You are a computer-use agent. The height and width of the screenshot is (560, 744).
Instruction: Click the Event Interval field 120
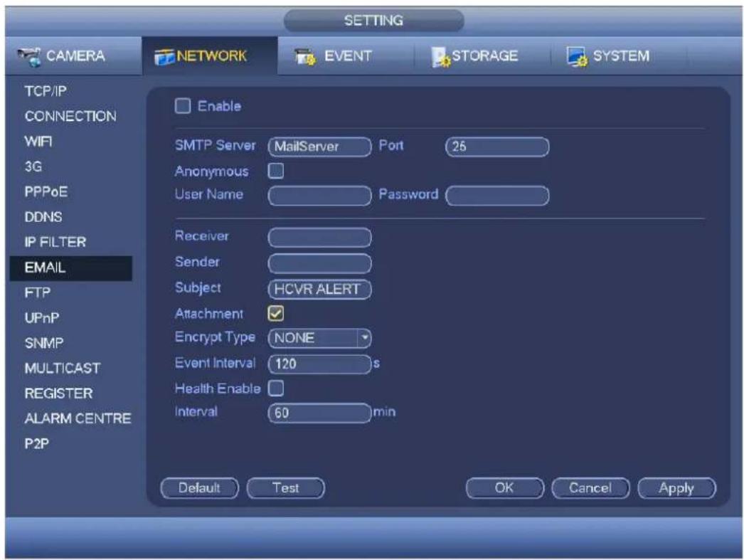(319, 364)
